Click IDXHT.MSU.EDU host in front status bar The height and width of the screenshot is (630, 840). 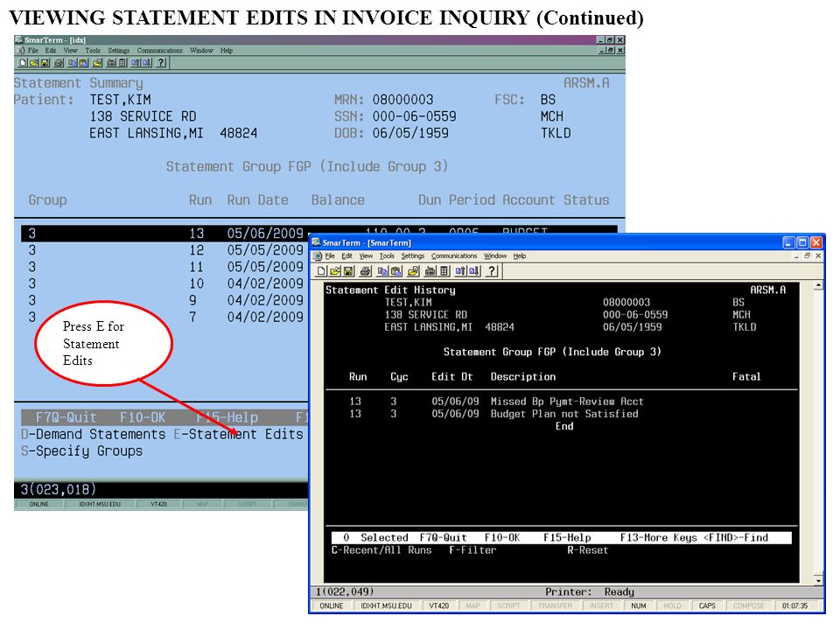point(386,605)
